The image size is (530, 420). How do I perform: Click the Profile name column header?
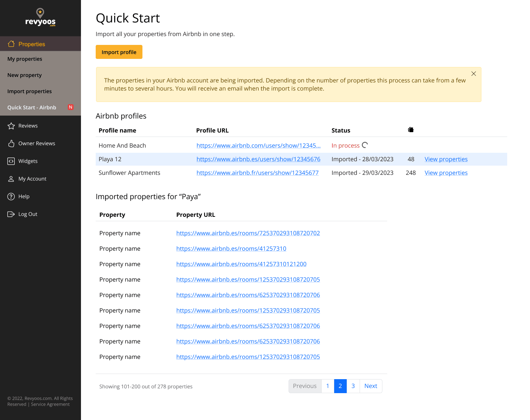click(x=117, y=130)
